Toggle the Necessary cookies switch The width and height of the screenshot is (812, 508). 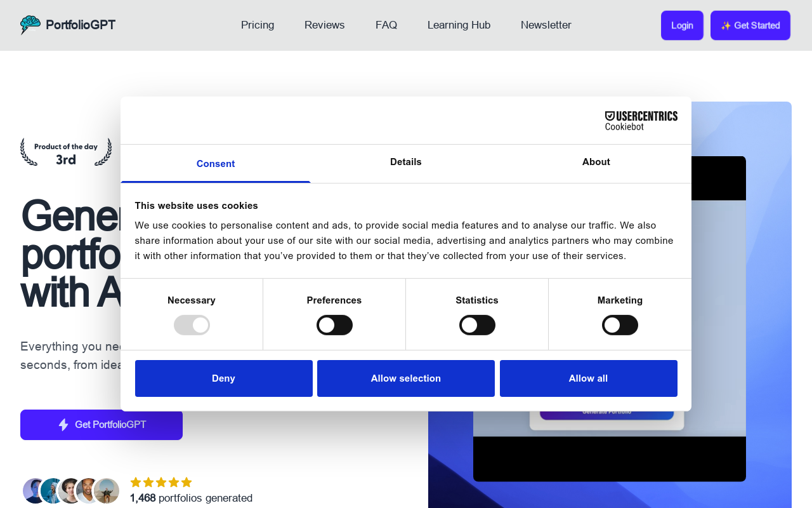[x=192, y=325]
